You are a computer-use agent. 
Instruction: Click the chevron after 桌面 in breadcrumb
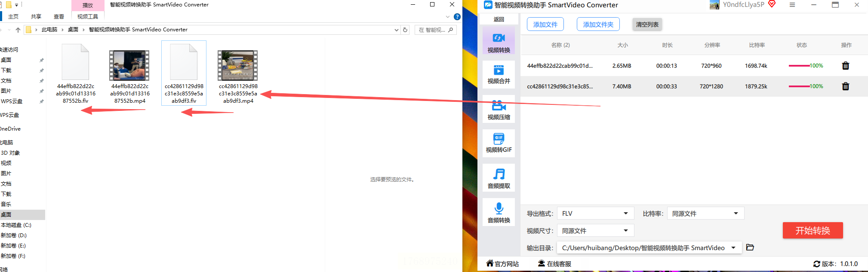tap(83, 30)
